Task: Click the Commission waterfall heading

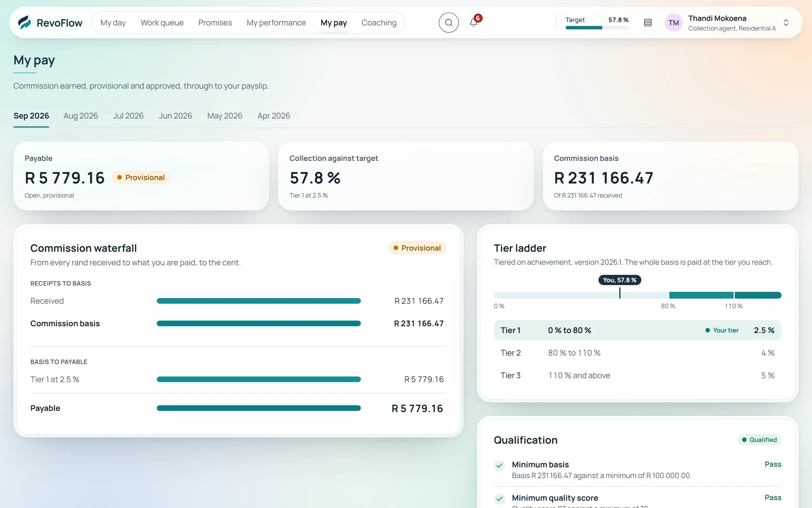Action: [84, 248]
